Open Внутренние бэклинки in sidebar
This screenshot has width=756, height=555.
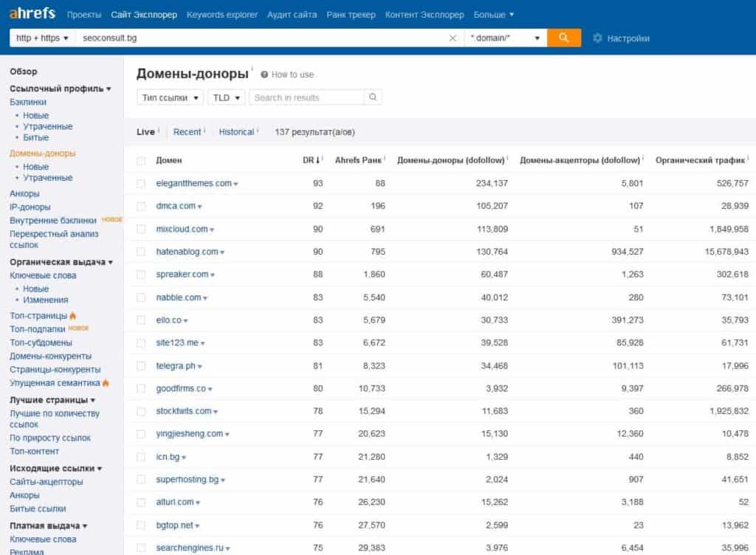point(53,221)
